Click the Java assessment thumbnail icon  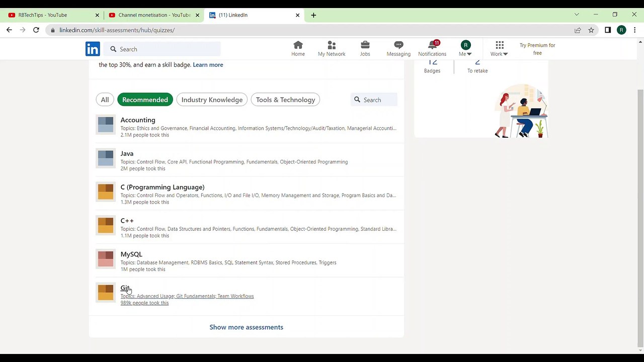click(x=106, y=158)
